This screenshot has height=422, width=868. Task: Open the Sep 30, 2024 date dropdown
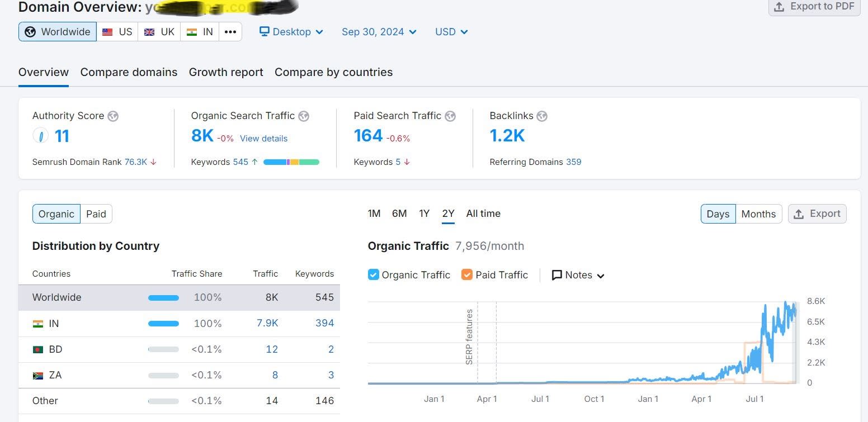tap(379, 32)
